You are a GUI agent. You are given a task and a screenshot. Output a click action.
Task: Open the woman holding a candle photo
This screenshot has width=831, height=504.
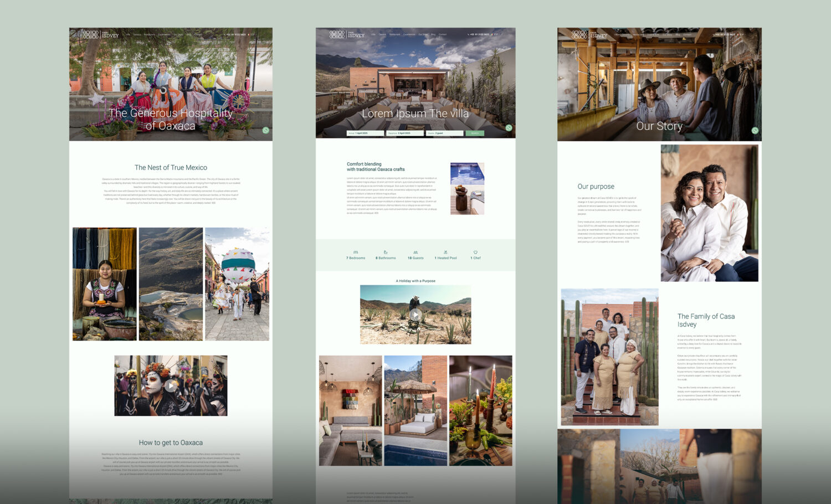click(x=105, y=284)
